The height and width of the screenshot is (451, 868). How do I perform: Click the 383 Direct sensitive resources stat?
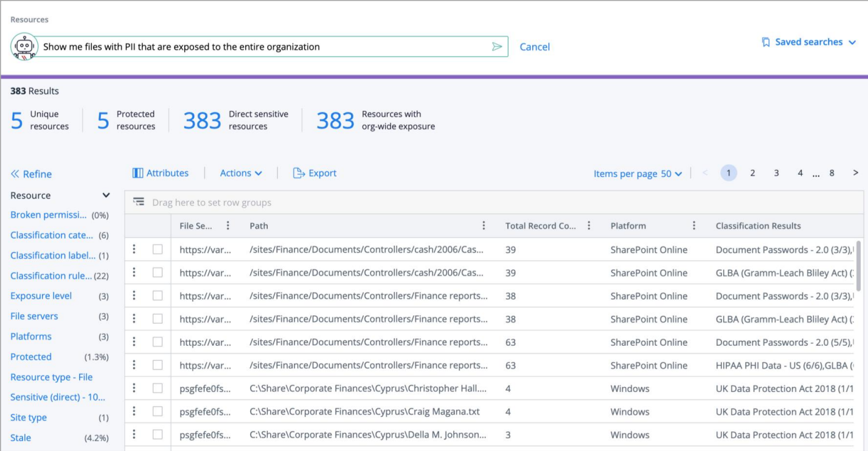[x=236, y=121]
